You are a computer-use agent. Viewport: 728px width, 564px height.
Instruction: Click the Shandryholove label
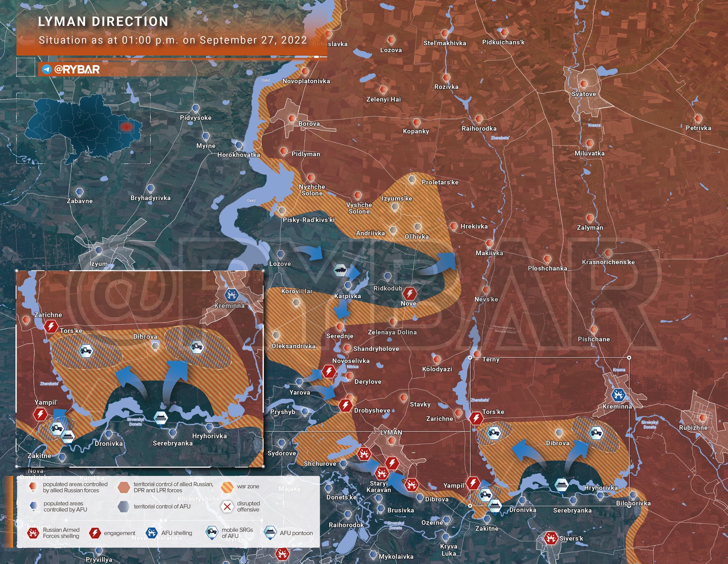pyautogui.click(x=376, y=349)
